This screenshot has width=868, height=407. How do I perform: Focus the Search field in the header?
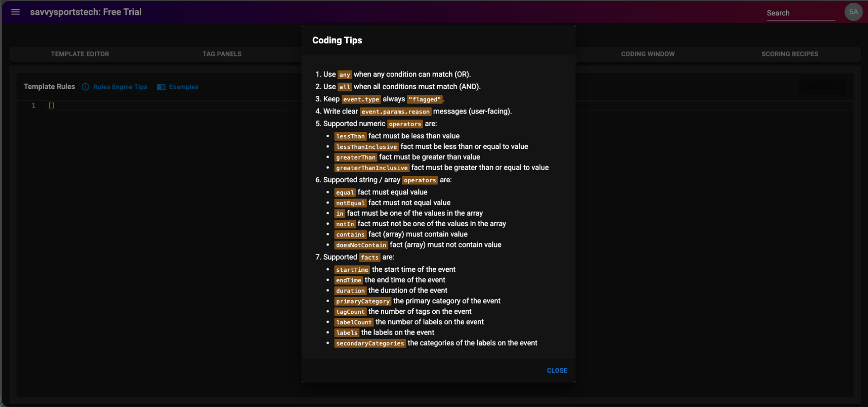point(800,13)
